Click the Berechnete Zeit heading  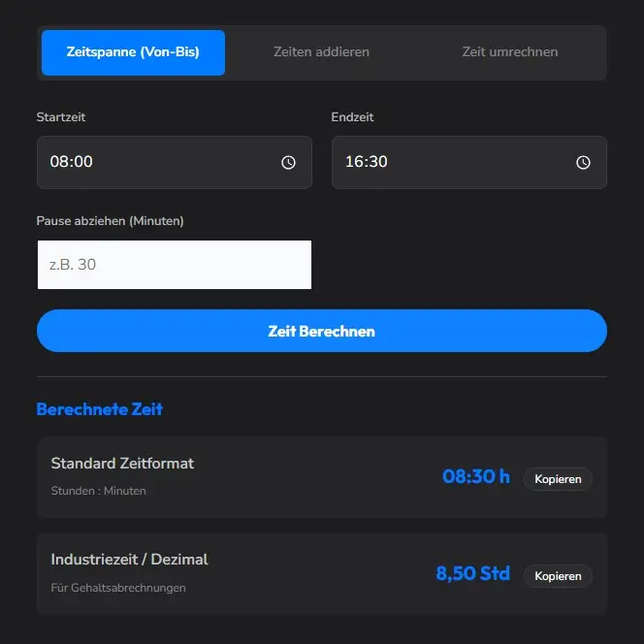point(100,409)
